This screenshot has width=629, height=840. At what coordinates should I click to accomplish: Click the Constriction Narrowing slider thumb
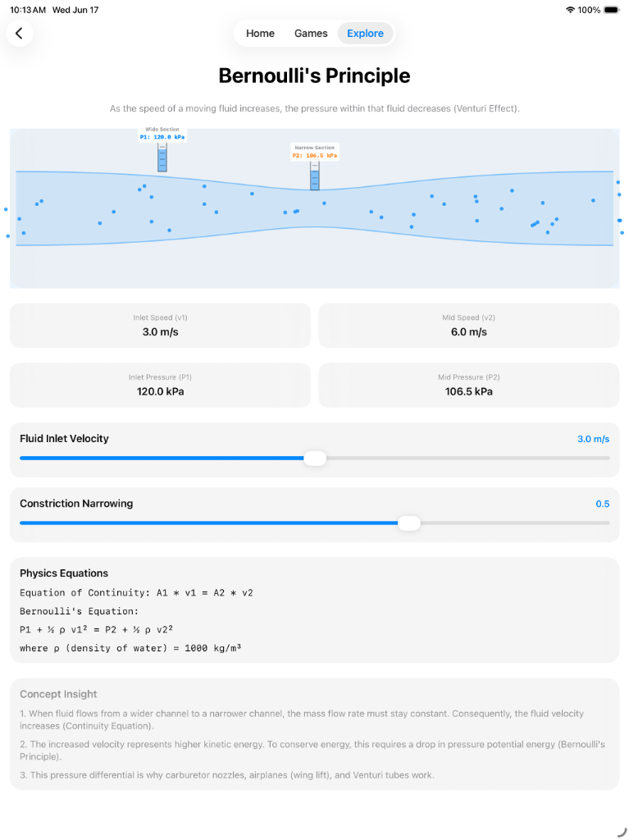click(x=408, y=523)
